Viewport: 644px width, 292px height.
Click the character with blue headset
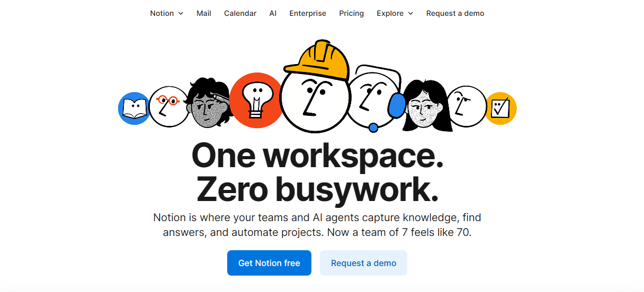coord(376,99)
